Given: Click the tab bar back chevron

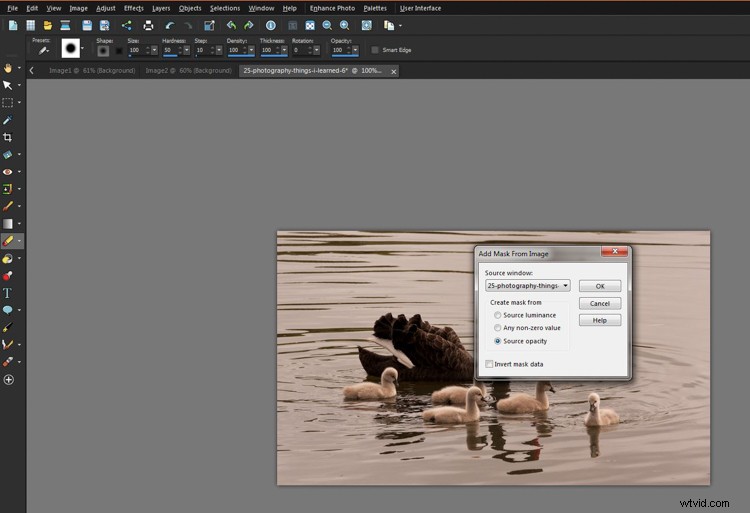Looking at the screenshot, I should click(32, 71).
